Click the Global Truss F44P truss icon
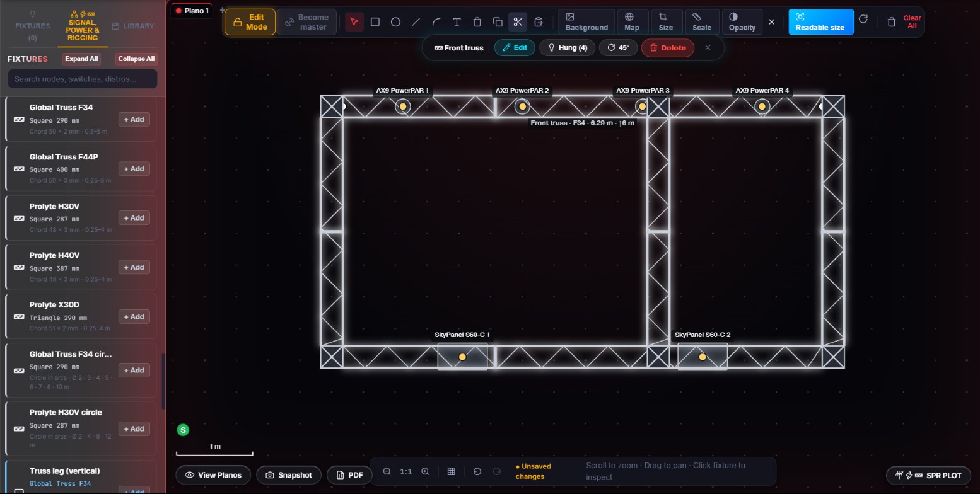This screenshot has height=494, width=980. tap(19, 169)
